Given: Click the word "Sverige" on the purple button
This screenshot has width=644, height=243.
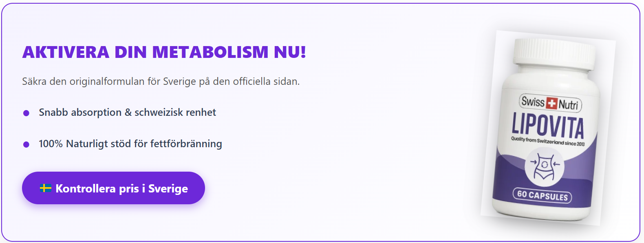Looking at the screenshot, I should pos(168,188).
